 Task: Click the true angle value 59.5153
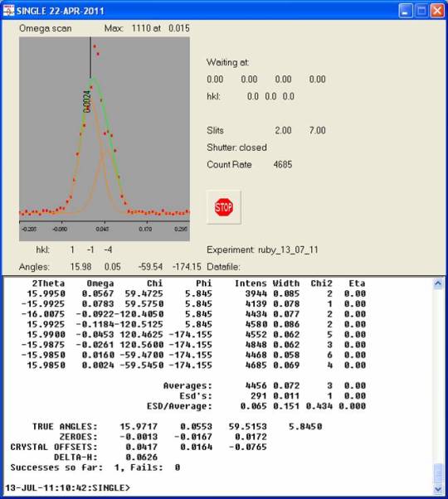point(247,426)
